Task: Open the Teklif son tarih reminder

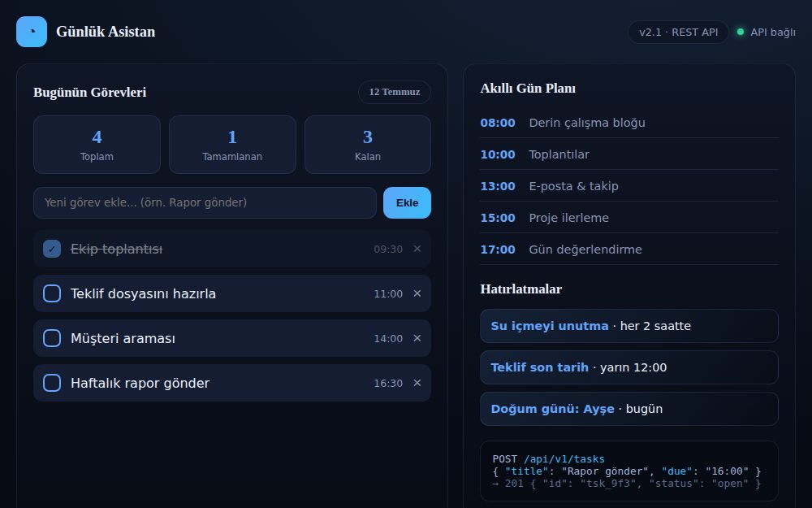Action: [629, 367]
